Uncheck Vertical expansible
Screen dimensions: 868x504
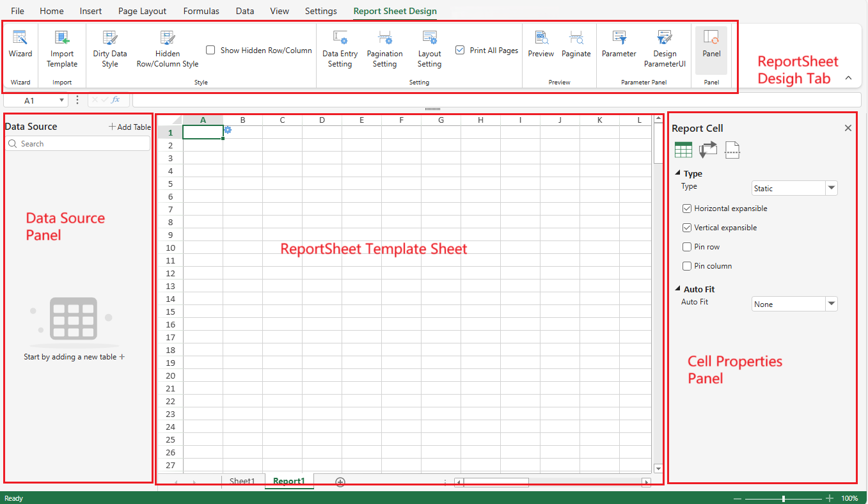[687, 228]
